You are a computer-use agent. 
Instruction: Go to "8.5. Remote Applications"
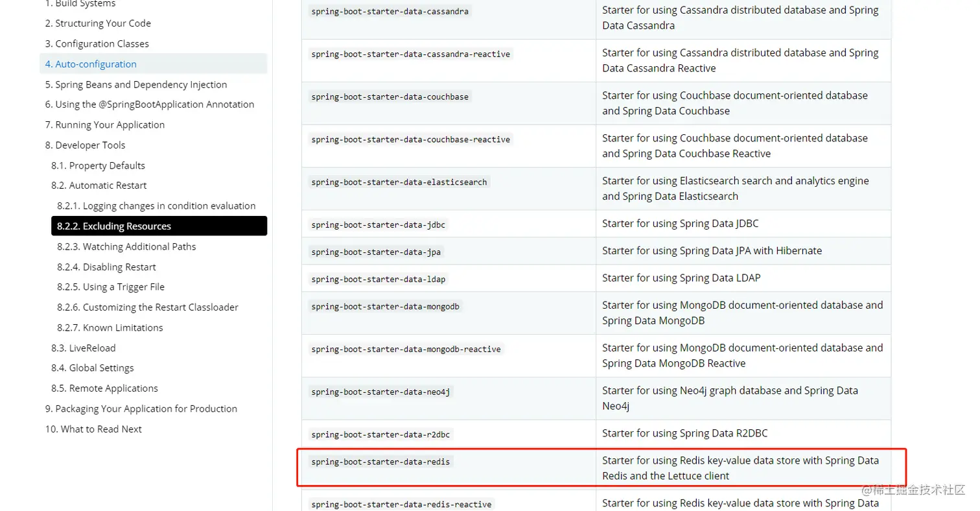pyautogui.click(x=105, y=388)
